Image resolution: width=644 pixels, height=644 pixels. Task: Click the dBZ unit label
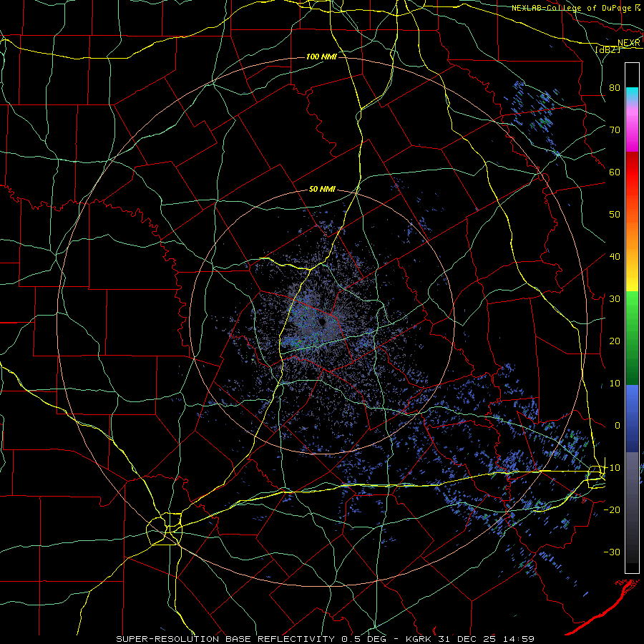(608, 49)
